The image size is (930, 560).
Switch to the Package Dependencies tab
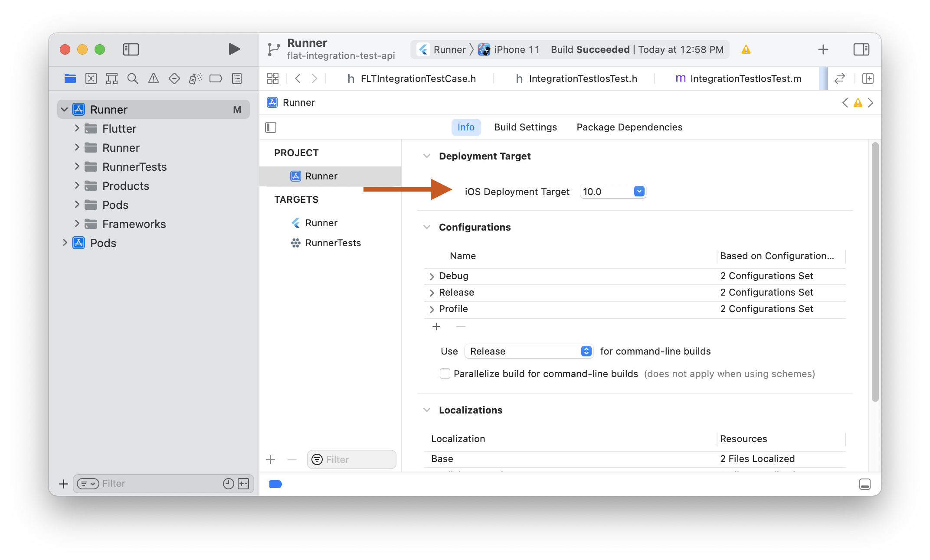click(x=629, y=127)
